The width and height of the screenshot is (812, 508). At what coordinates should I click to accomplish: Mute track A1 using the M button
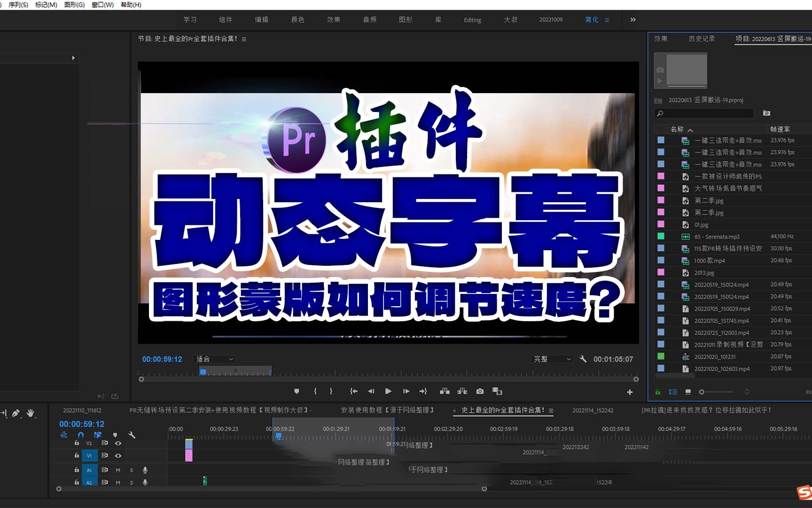pyautogui.click(x=118, y=470)
